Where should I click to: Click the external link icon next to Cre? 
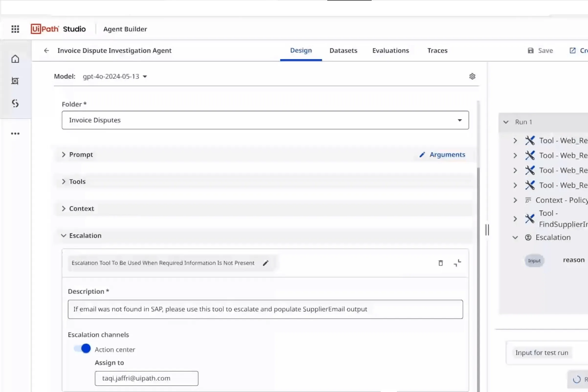[572, 51]
